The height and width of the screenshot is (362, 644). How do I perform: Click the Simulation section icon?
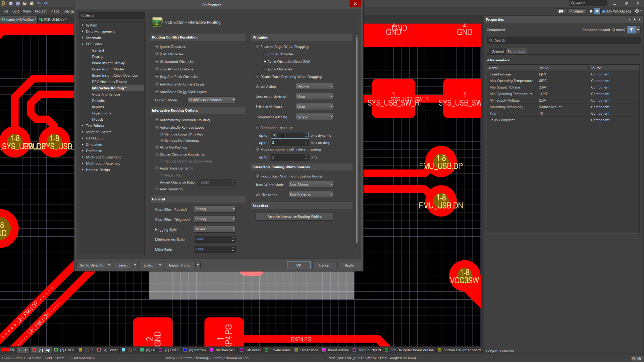[x=83, y=144]
